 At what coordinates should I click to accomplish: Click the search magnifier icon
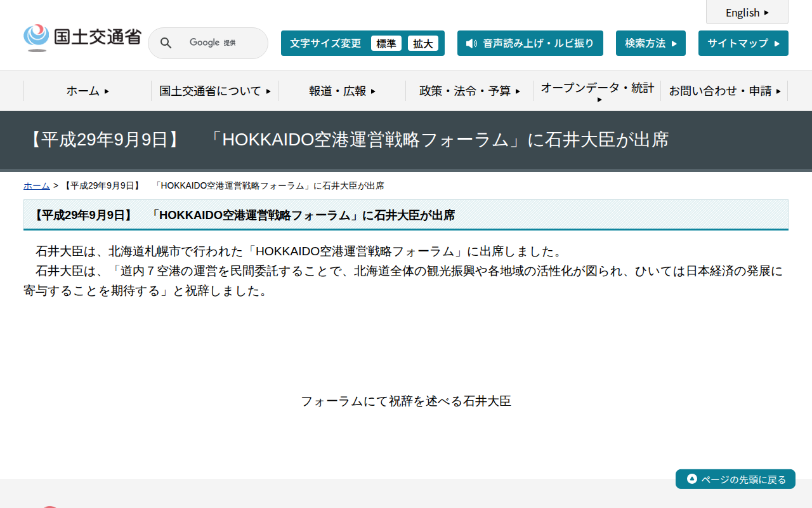[166, 43]
